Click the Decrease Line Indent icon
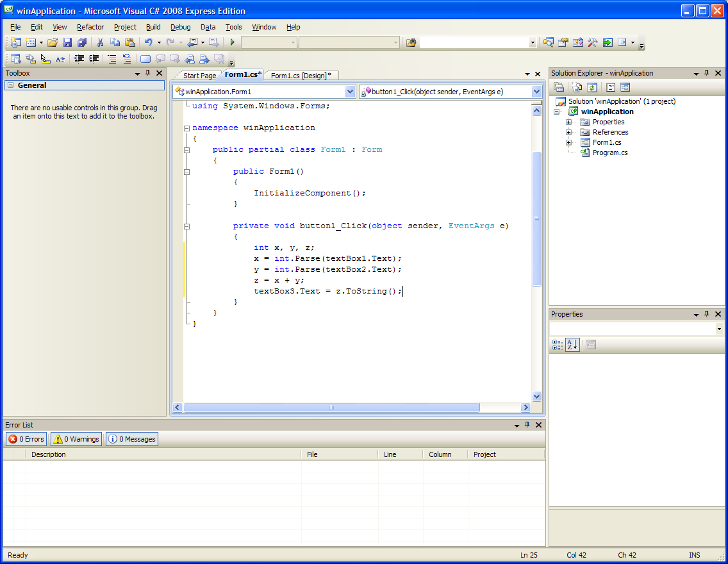 tap(79, 59)
